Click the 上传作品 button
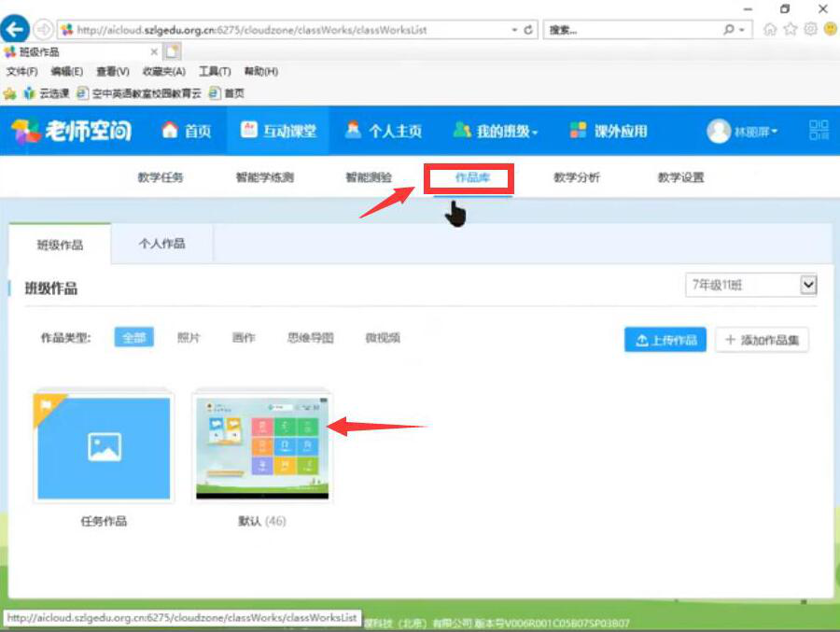Screen dimensions: 840x632 [x=665, y=340]
